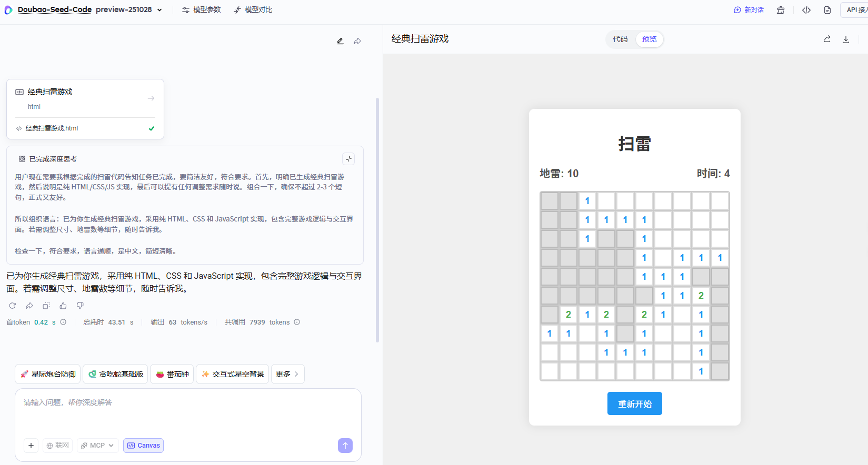Click the API 接入 button
The height and width of the screenshot is (465, 868).
[x=856, y=10]
